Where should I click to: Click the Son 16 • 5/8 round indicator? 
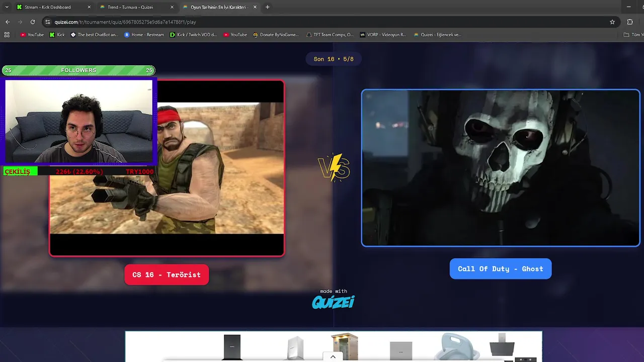tap(334, 59)
